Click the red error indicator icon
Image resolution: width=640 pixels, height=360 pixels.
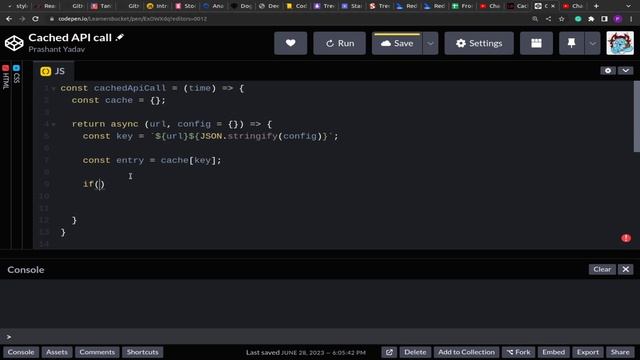tap(626, 238)
